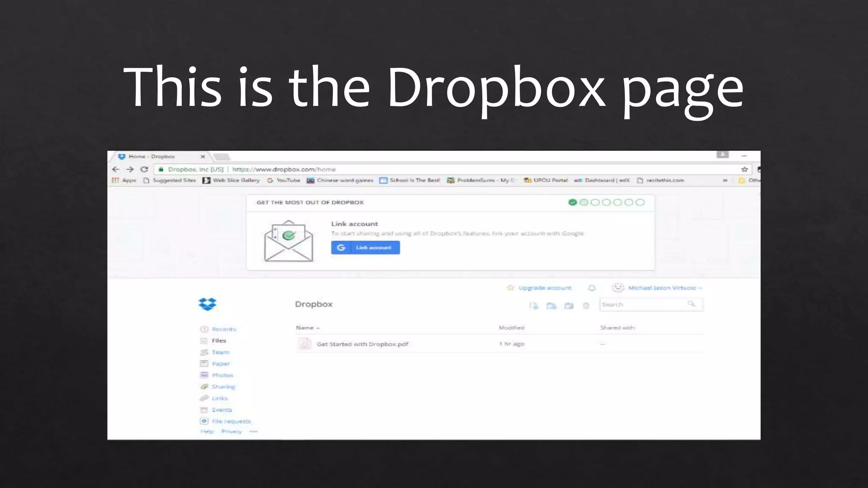The width and height of the screenshot is (868, 488).
Task: Open a new browser tab
Action: point(222,157)
